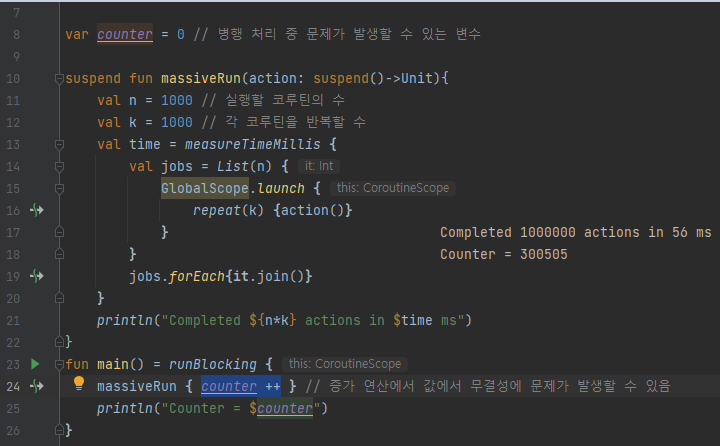The width and height of the screenshot is (720, 446).
Task: Collapse the measureTimeMillis block fold on line 13
Action: click(59, 145)
